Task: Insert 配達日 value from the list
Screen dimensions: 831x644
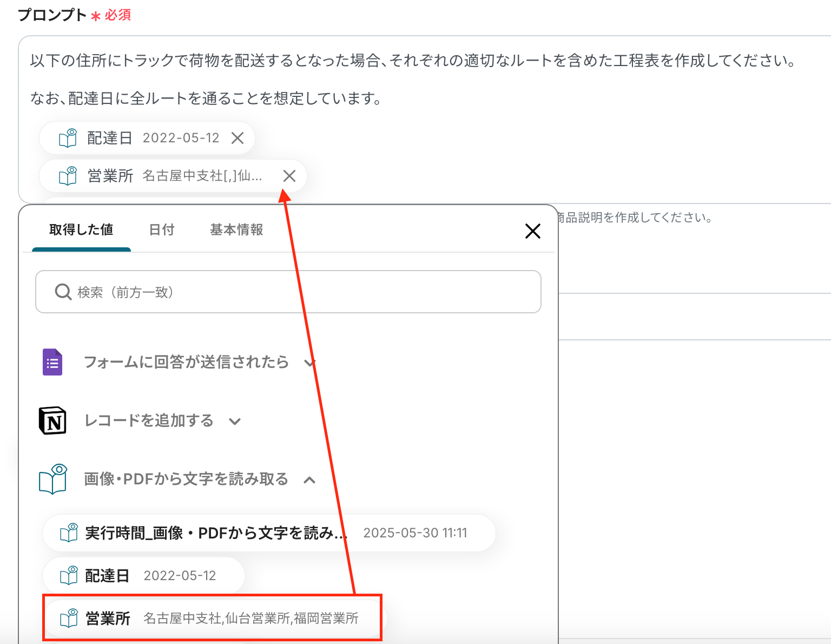Action: [x=143, y=576]
